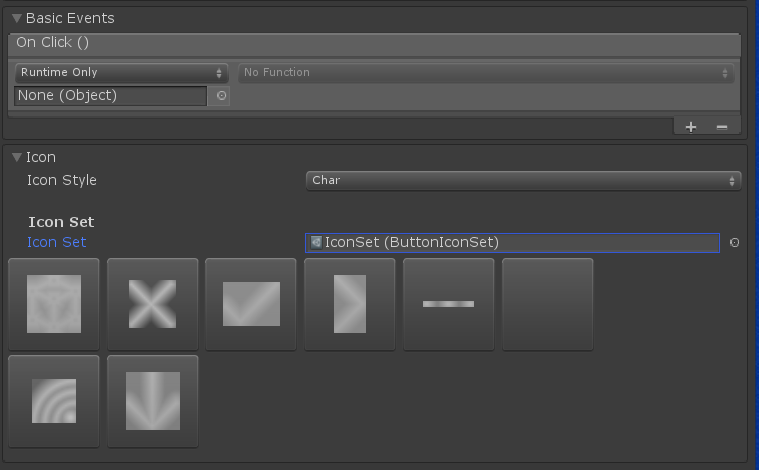Viewport: 759px width, 470px height.
Task: Select the horizontal dash icon thumbnail
Action: tap(449, 304)
